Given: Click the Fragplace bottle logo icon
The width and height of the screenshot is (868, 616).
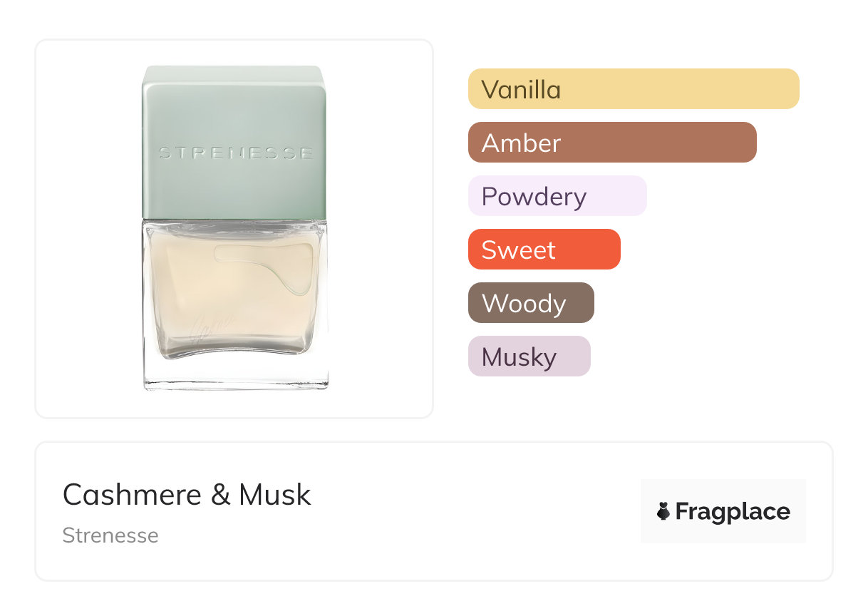Looking at the screenshot, I should click(663, 511).
